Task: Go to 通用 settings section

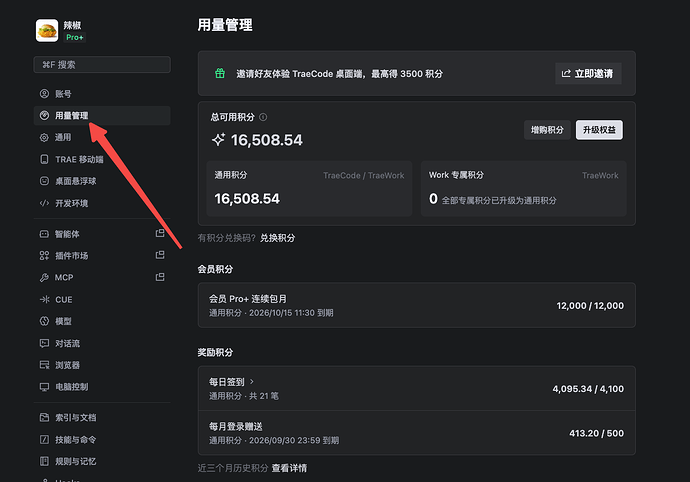Action: [x=102, y=137]
